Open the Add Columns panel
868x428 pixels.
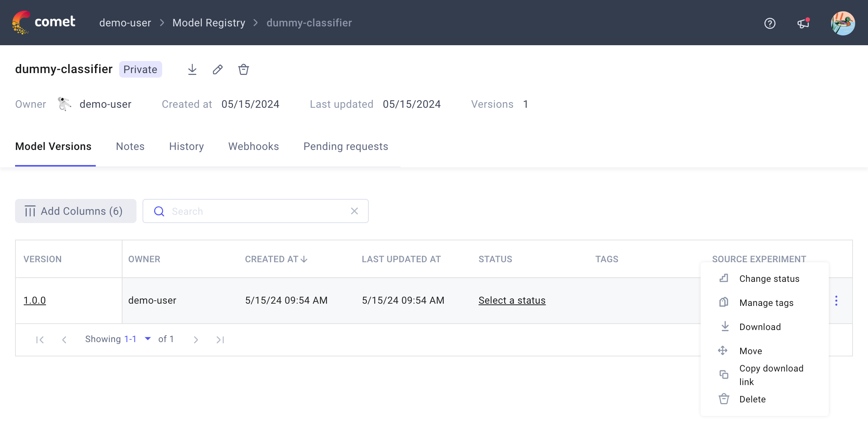click(x=75, y=211)
